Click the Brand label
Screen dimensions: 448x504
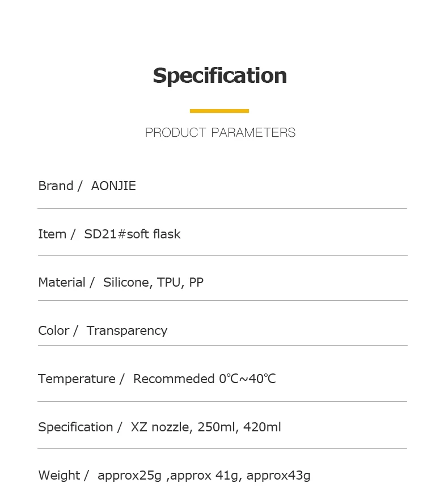(x=56, y=186)
